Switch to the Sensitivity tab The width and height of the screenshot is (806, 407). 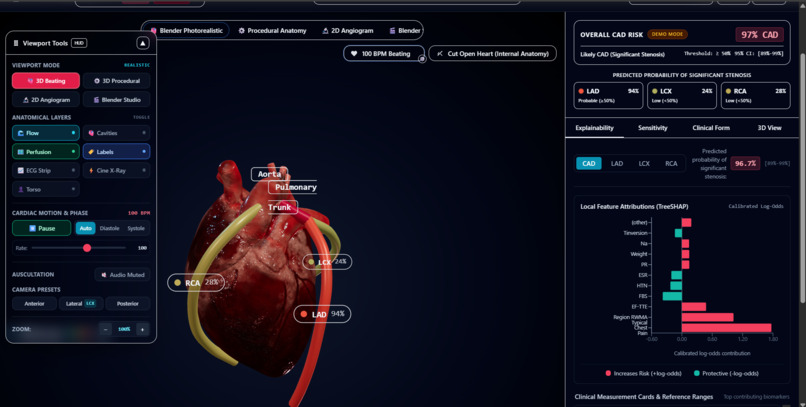(653, 128)
